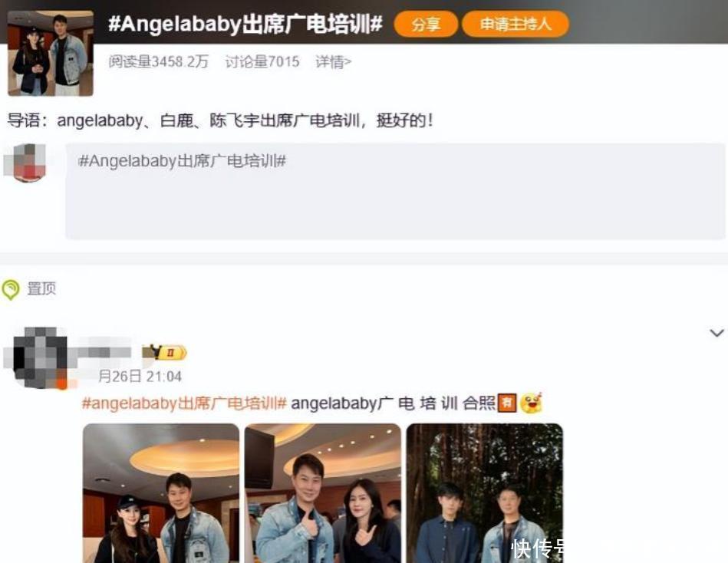Open the second photo with thumbs-up pose
Viewport: 728px width, 563px height.
pos(323,493)
